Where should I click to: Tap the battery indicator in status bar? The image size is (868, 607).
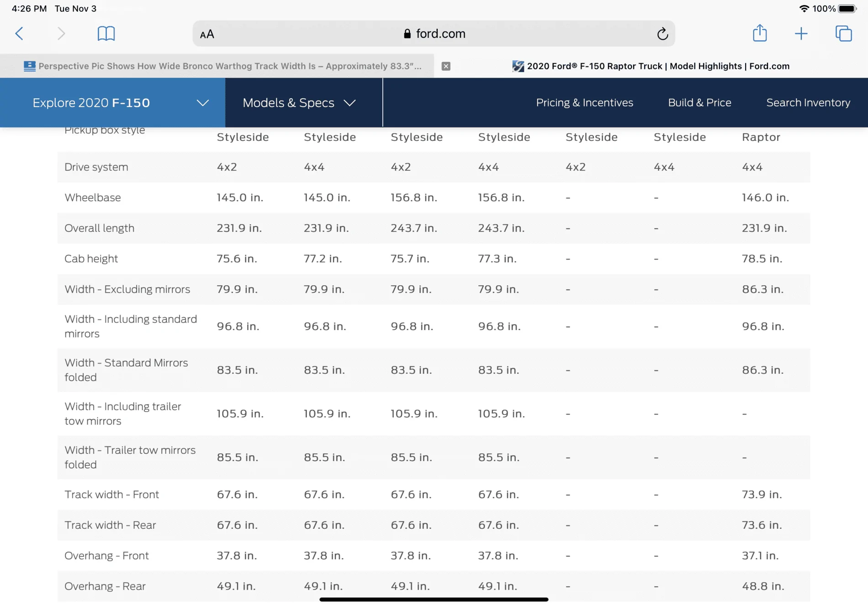847,9
